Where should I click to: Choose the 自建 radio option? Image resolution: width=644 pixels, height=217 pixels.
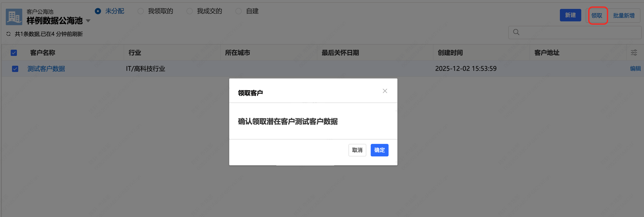click(x=239, y=11)
